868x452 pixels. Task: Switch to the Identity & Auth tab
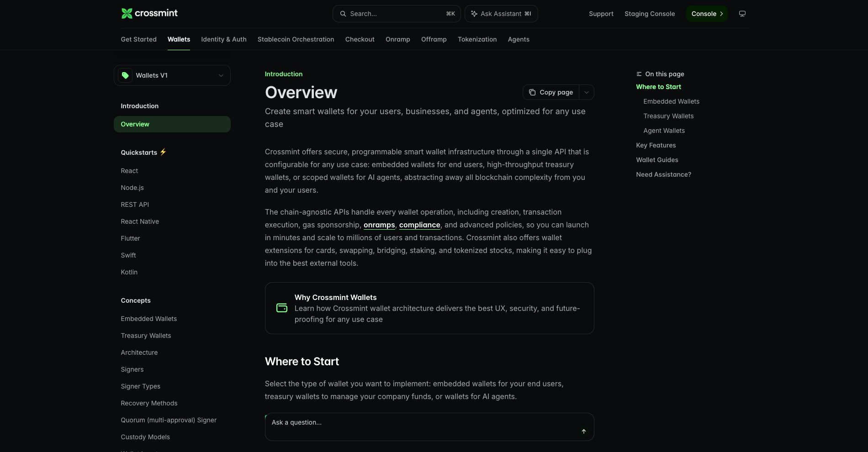[224, 39]
